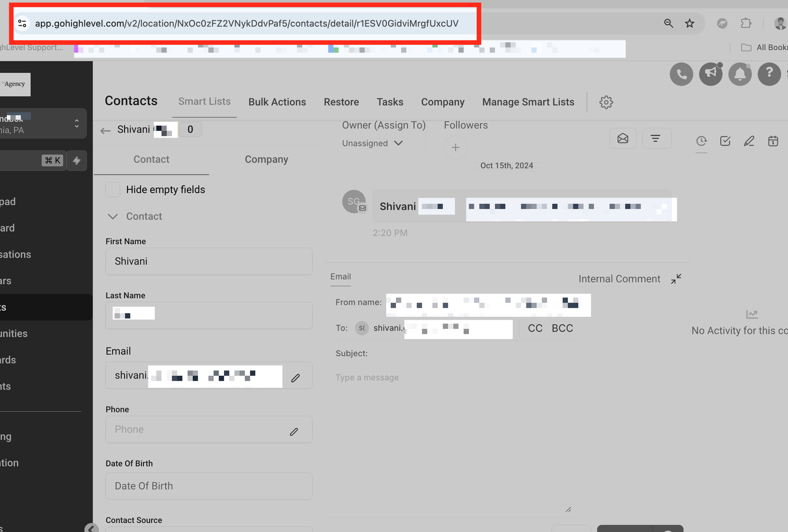Image resolution: width=788 pixels, height=532 pixels.
Task: Switch to the Company tab
Action: pos(266,160)
